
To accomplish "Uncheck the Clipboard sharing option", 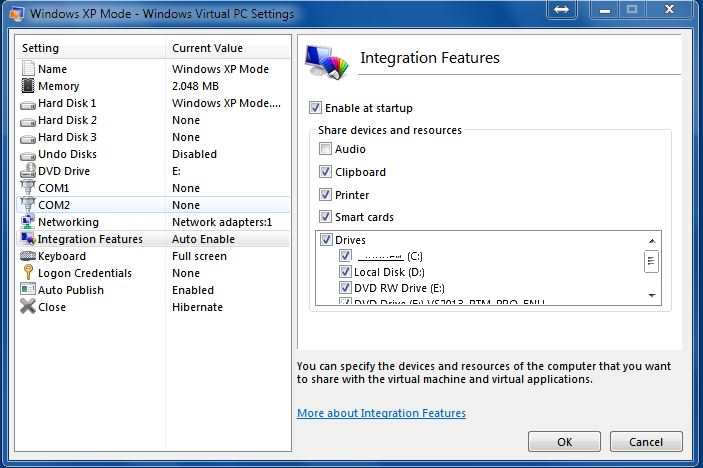I will [325, 172].
